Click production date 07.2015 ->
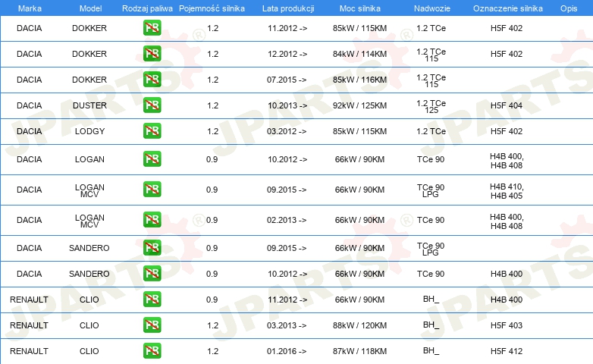Screen dimensions: 593x364 pos(287,80)
